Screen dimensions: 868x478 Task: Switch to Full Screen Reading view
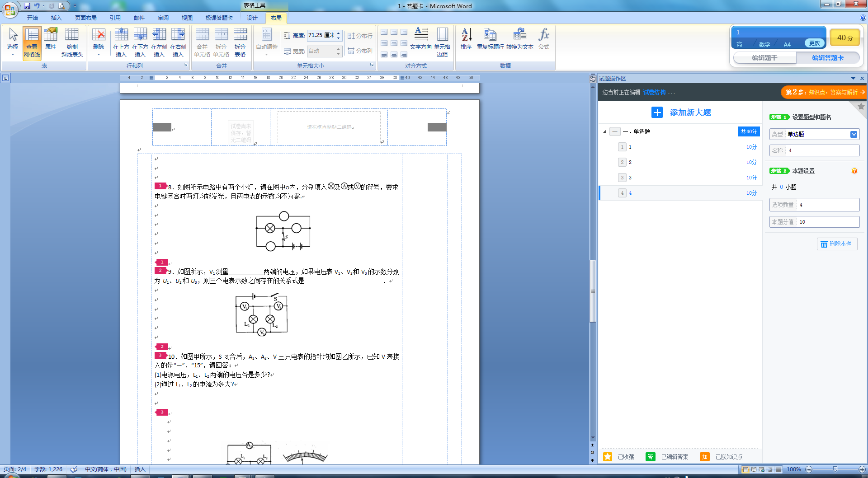(x=754, y=469)
